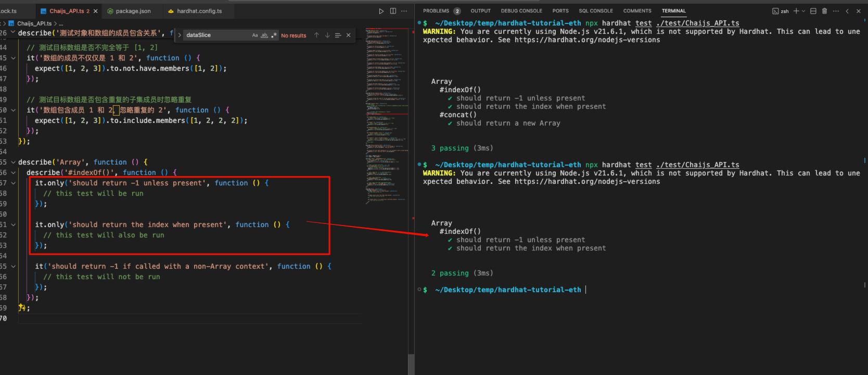Open the SQL CONSOLE panel tab
Viewport: 868px width, 375px height.
[596, 11]
